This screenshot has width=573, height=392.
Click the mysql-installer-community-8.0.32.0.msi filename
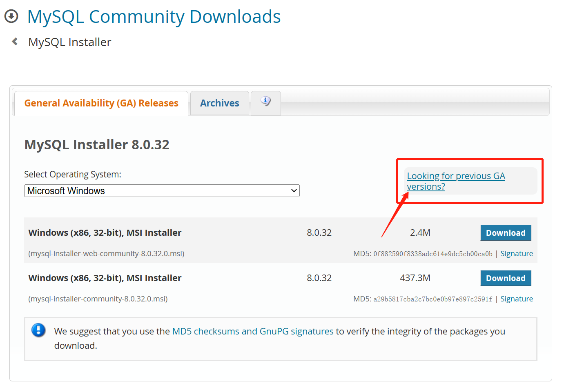[98, 298]
